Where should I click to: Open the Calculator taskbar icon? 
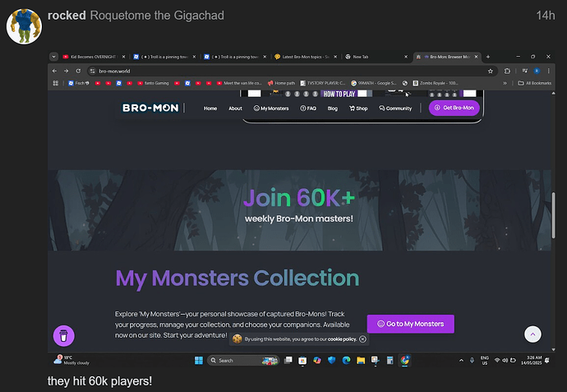(390, 361)
